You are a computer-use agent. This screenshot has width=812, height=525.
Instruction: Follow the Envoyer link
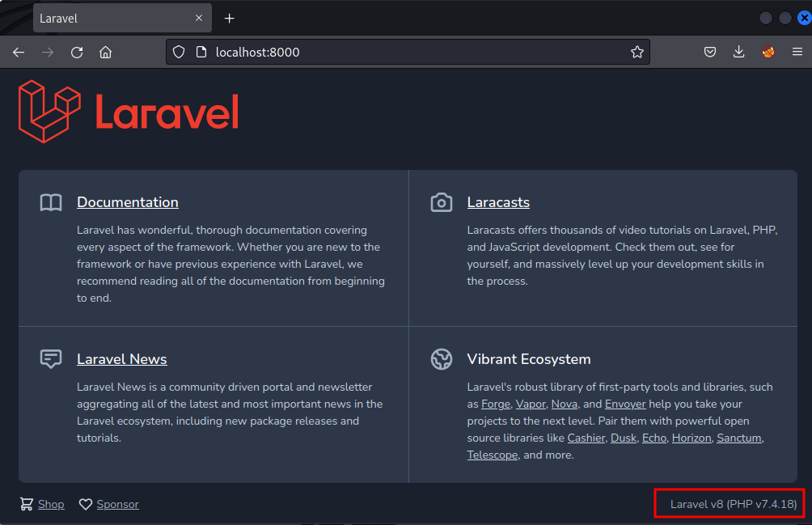point(625,404)
